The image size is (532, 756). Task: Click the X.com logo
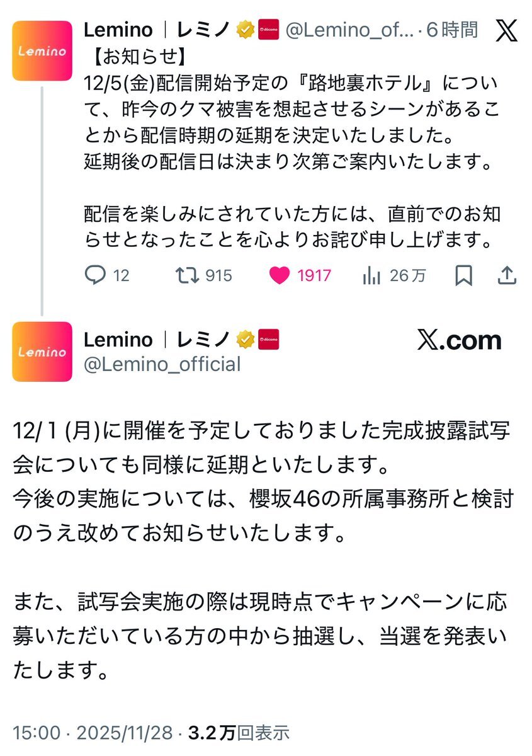coord(460,341)
